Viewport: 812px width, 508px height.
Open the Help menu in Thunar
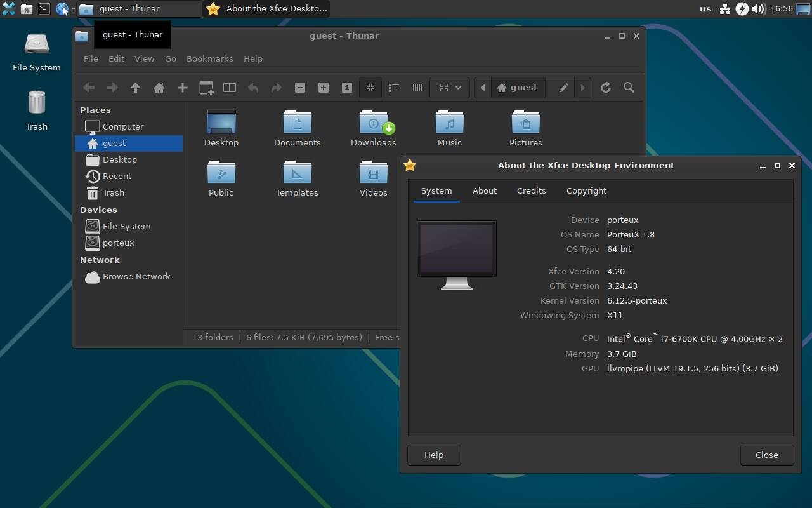[253, 58]
